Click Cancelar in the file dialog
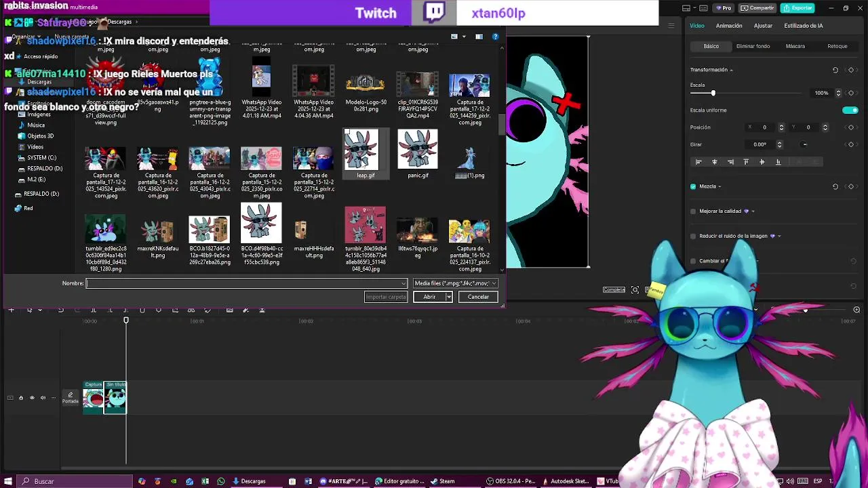Viewport: 868px width, 488px height. [478, 297]
